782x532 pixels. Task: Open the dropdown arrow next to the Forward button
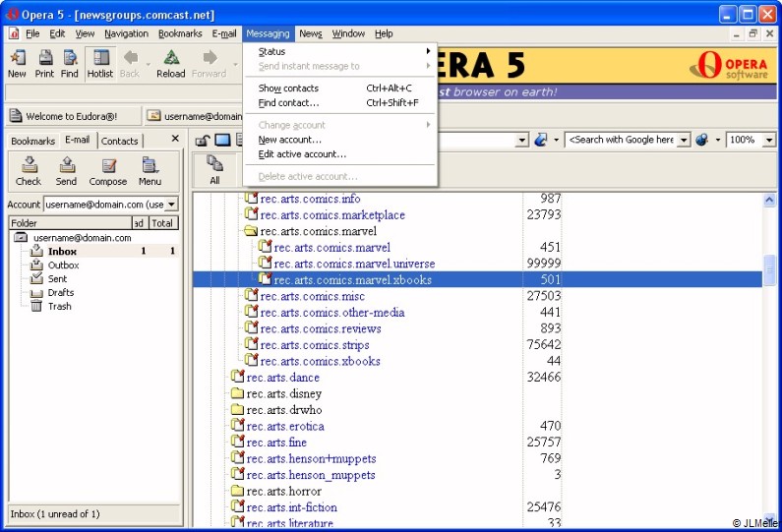pos(235,64)
